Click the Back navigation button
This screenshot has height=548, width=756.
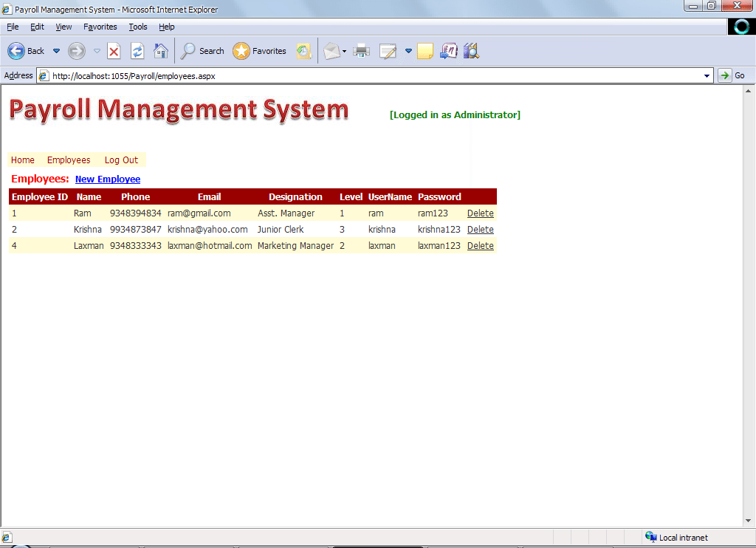point(26,51)
